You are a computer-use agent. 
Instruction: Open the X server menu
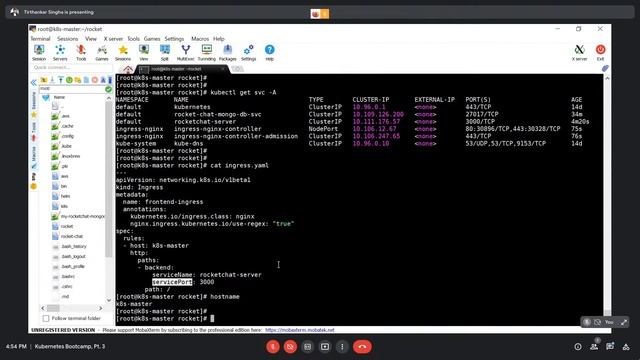[x=113, y=39]
